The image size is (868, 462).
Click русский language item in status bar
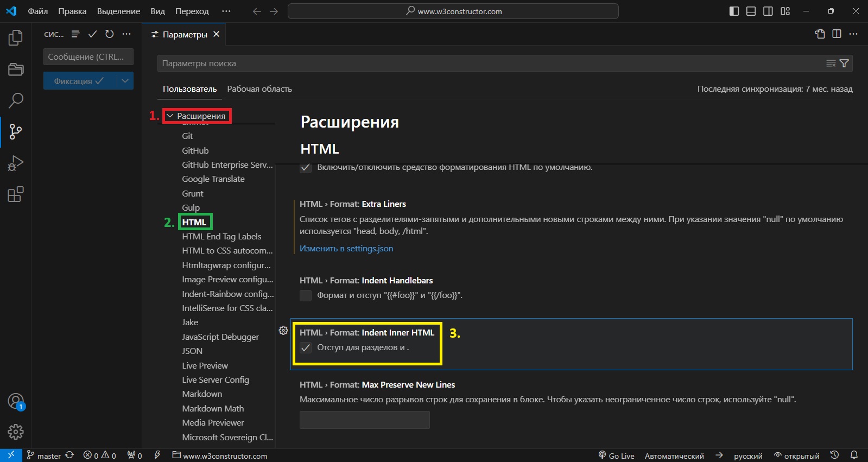[748, 456]
